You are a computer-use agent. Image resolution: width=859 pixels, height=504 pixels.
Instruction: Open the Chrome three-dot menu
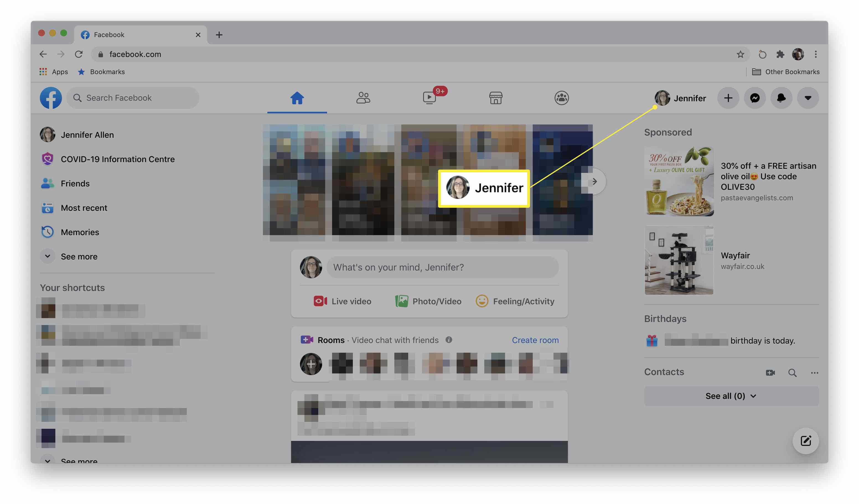[816, 54]
